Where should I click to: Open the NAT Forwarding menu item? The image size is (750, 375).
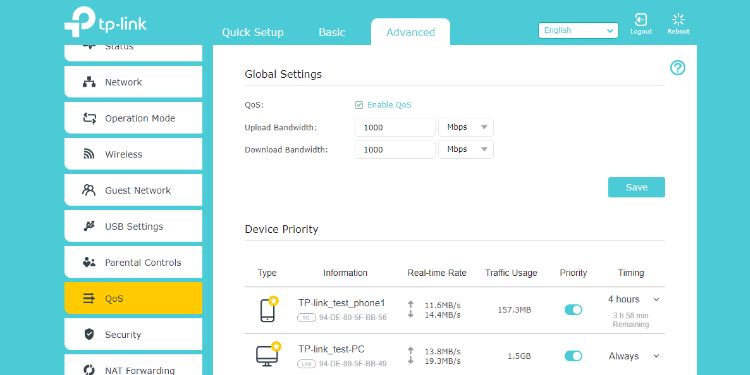pos(133,365)
